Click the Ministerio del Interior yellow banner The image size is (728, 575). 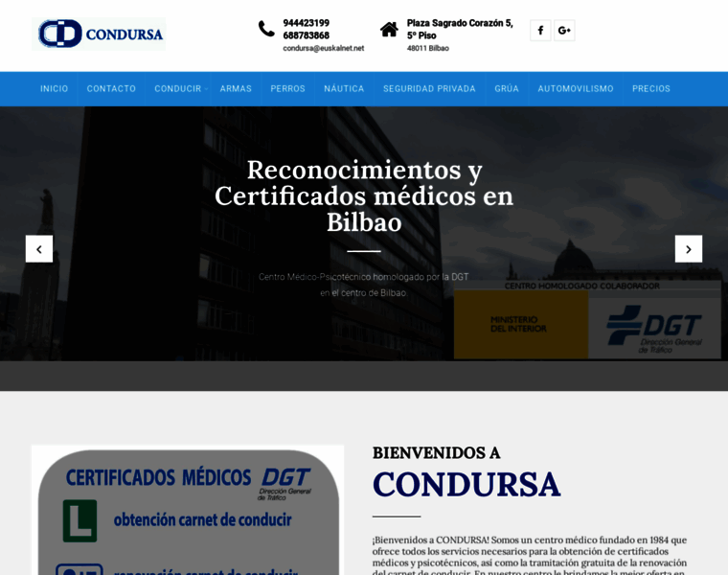(521, 324)
